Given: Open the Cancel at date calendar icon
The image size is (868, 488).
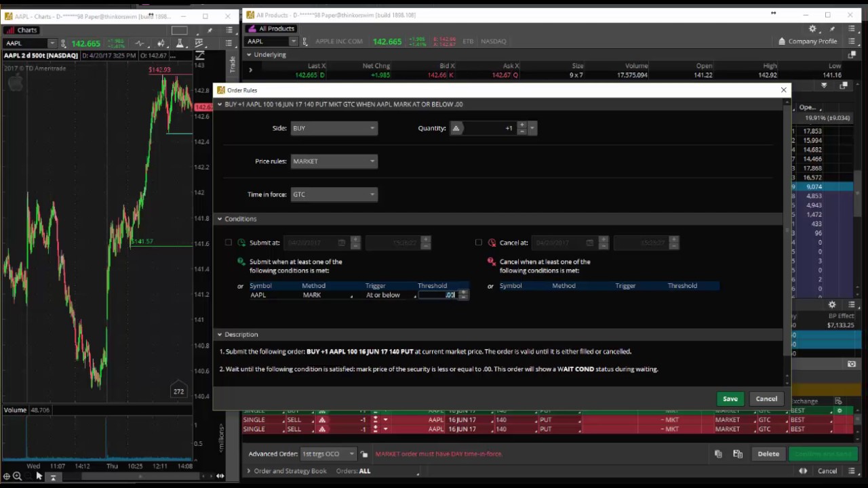Looking at the screenshot, I should coord(589,243).
